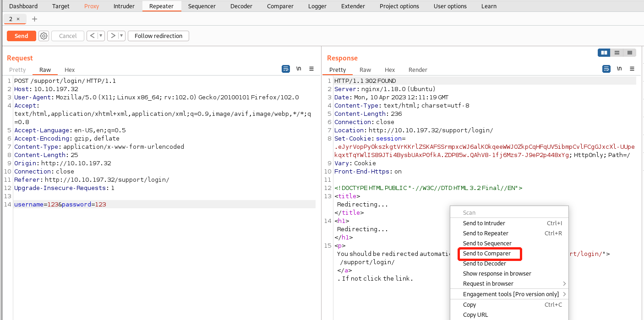Select tabbed combined layout icon
The image size is (644, 320).
tap(630, 53)
